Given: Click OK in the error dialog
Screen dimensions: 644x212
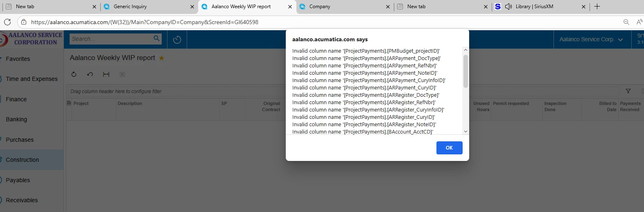Looking at the screenshot, I should [x=449, y=148].
